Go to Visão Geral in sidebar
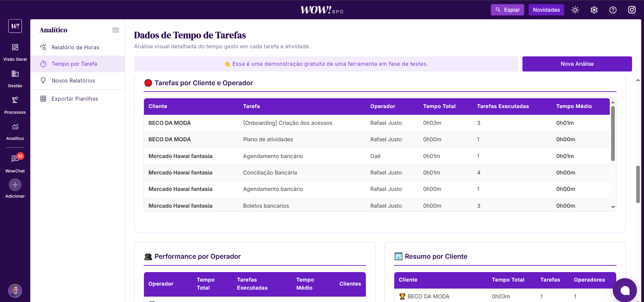This screenshot has width=644, height=302. pos(15,52)
